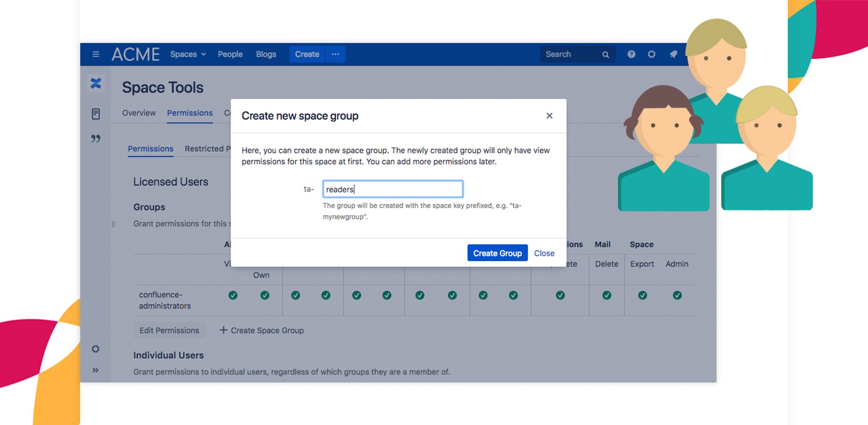Open the help question mark icon
This screenshot has height=425, width=868.
click(631, 54)
